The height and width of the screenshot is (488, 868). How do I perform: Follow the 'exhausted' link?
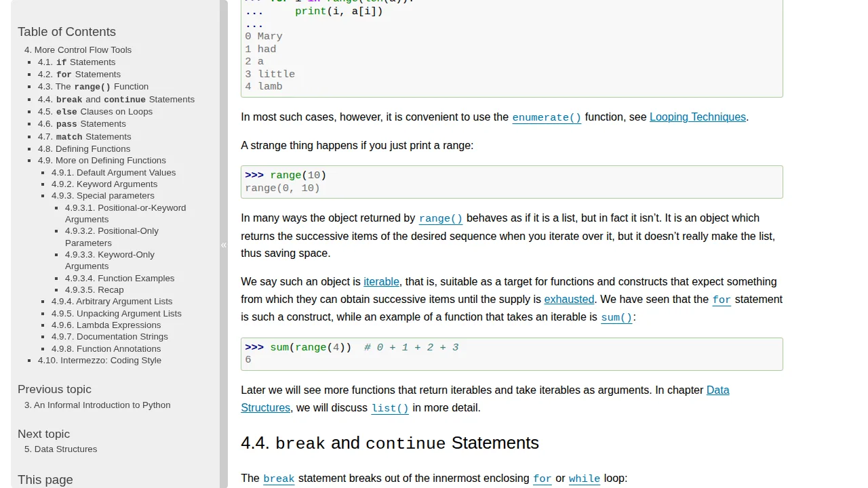point(569,300)
